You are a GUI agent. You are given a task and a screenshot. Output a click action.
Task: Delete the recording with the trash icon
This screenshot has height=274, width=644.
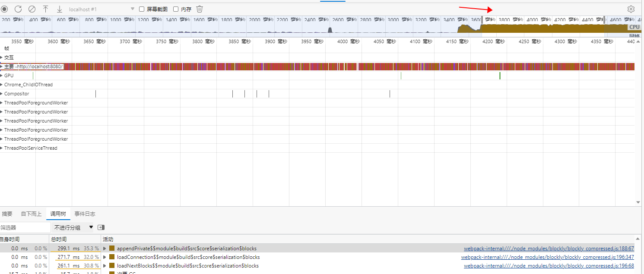click(x=199, y=9)
